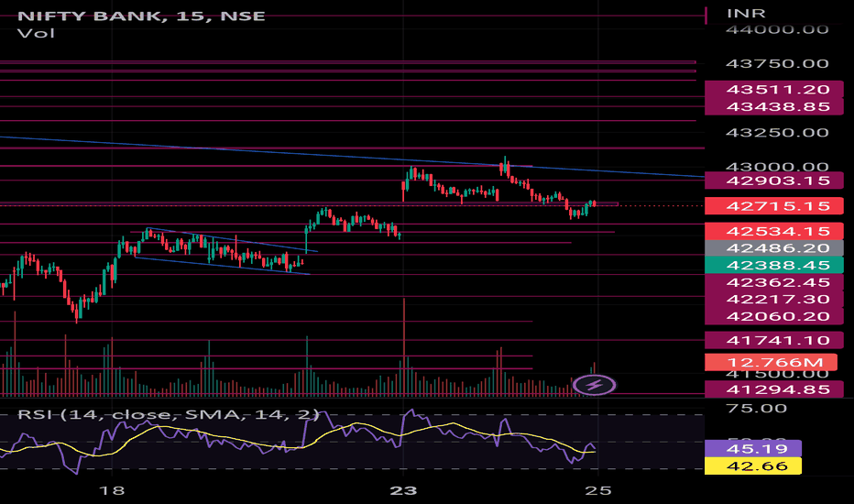
Task: Click the yellow RSI SMA value 42.66
Action: click(753, 466)
